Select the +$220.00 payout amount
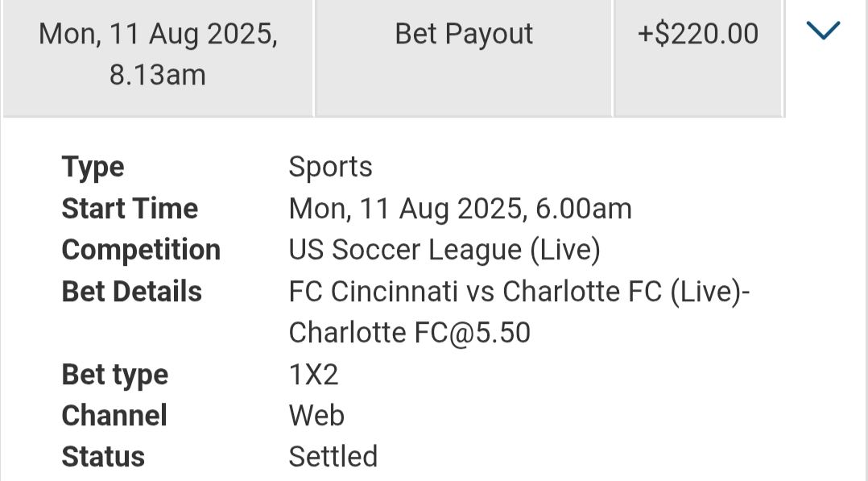 point(698,34)
